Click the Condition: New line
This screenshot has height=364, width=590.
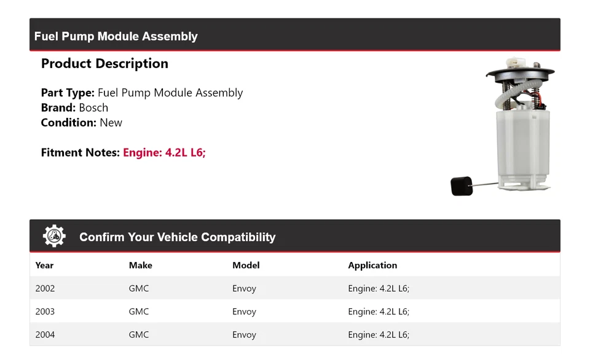tap(82, 122)
